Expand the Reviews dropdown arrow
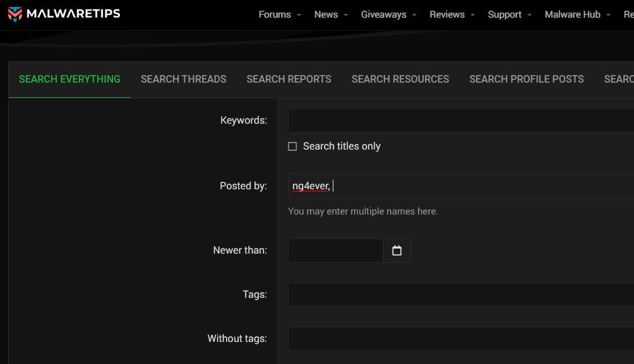 coord(472,15)
